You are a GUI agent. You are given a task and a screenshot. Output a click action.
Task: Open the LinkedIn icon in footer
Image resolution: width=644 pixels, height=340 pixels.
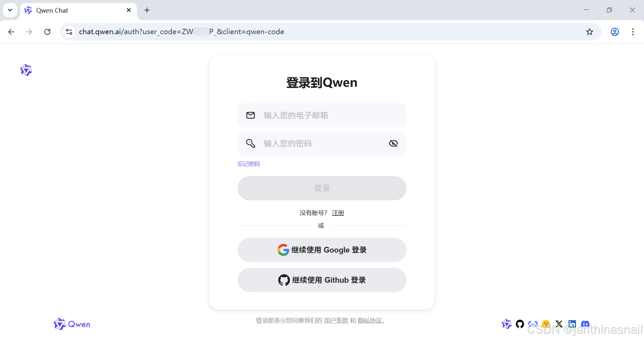(572, 324)
